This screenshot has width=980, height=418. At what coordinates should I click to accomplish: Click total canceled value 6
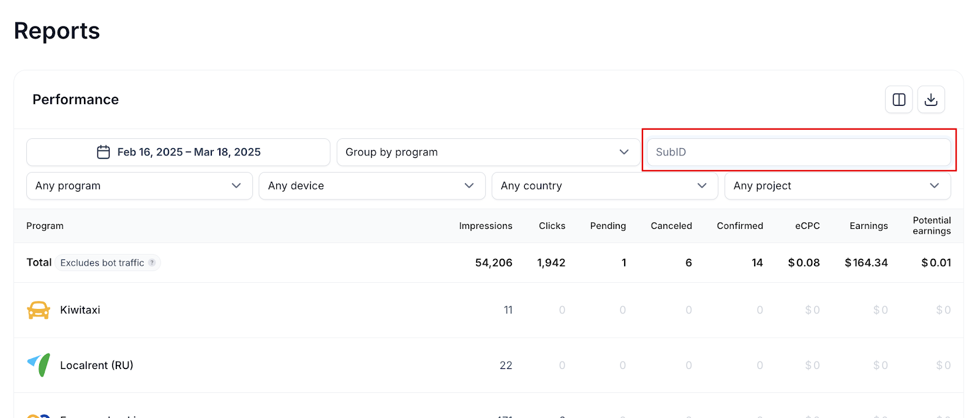click(x=688, y=263)
